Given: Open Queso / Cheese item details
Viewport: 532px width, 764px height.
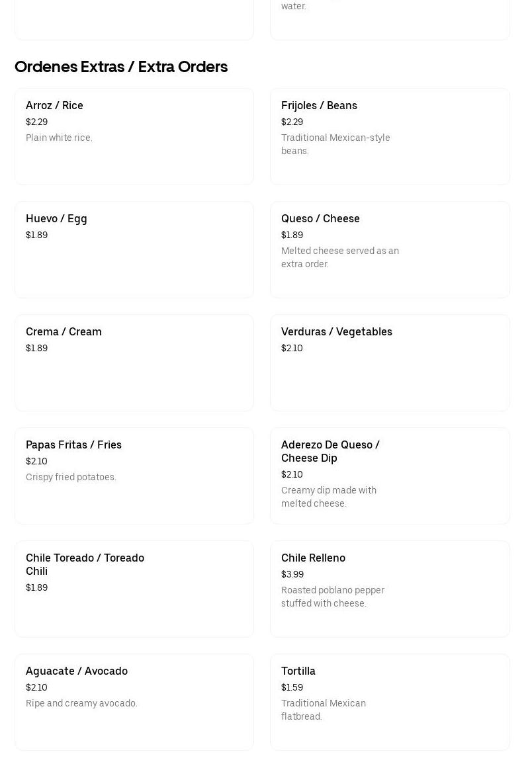Looking at the screenshot, I should [390, 249].
